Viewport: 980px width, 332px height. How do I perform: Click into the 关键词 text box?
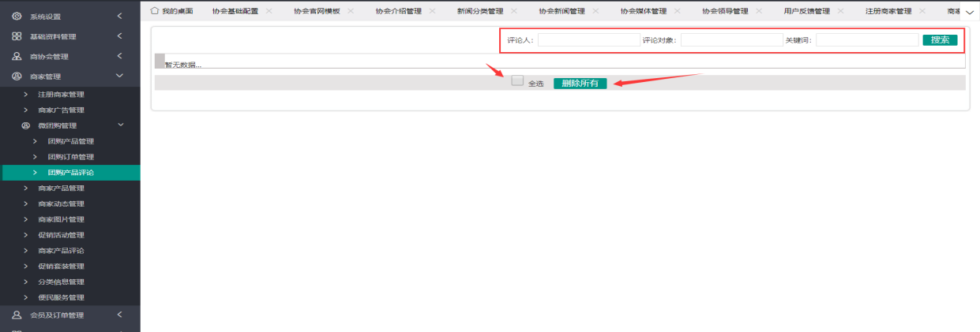click(866, 40)
